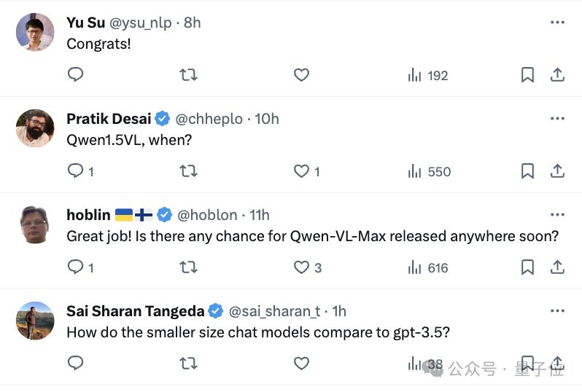The height and width of the screenshot is (392, 582).
Task: View analytics of hoblin's tweet showing 616
Action: pos(428,267)
